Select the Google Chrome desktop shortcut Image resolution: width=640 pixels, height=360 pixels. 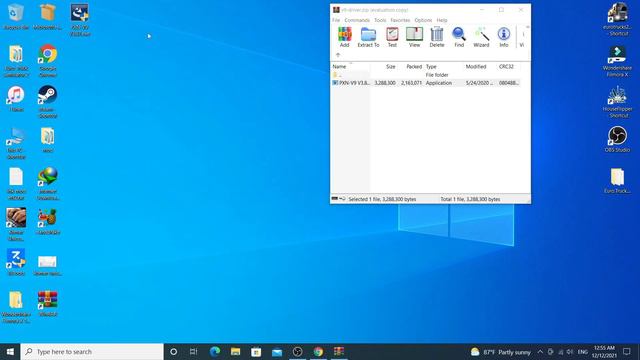[48, 60]
